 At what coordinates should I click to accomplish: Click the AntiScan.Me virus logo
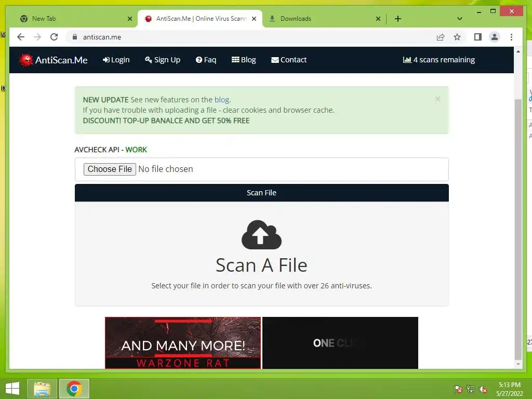point(26,60)
